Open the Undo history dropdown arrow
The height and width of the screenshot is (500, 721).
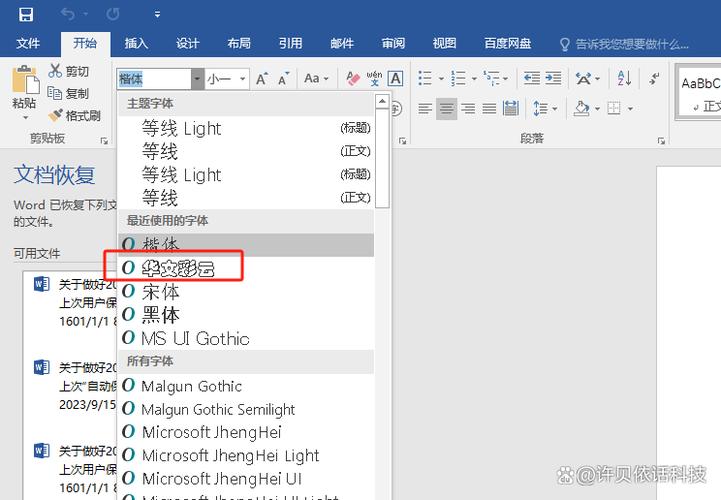[86, 14]
